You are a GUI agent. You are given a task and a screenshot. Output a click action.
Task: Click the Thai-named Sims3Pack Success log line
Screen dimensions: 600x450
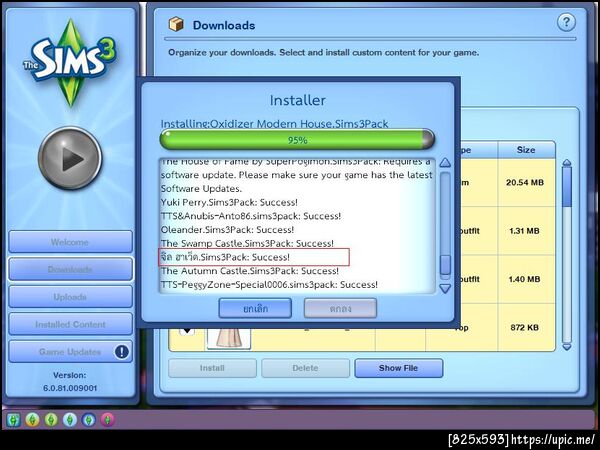225,257
